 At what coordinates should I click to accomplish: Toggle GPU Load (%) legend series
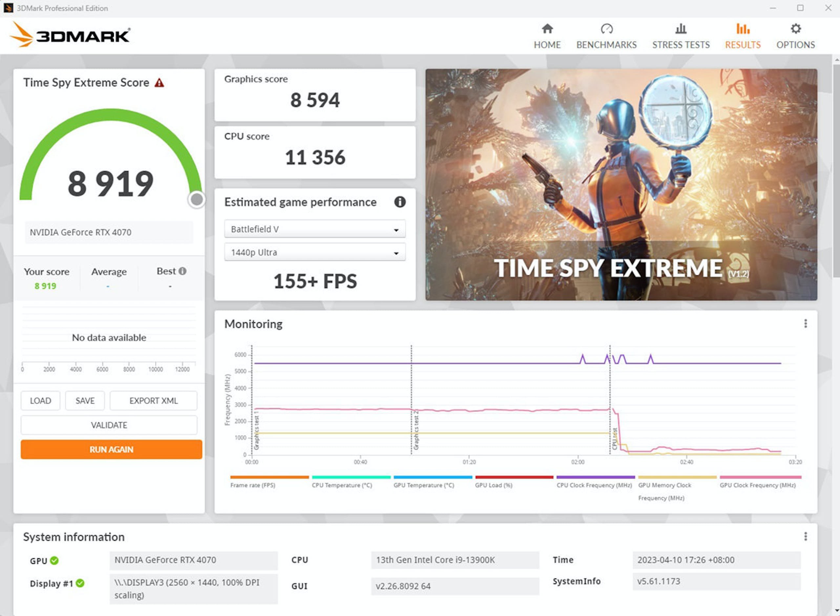(514, 481)
